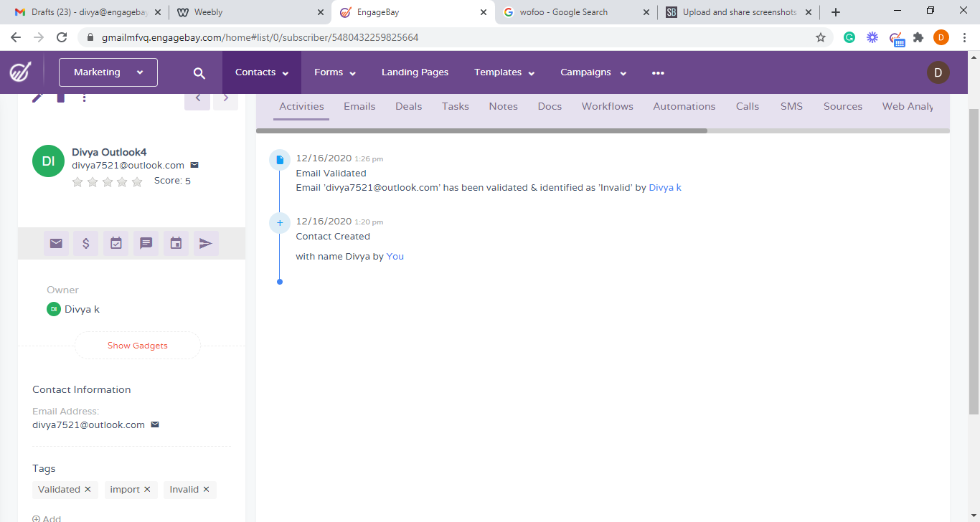
Task: Click the Email Validated activity document icon
Action: [x=280, y=160]
